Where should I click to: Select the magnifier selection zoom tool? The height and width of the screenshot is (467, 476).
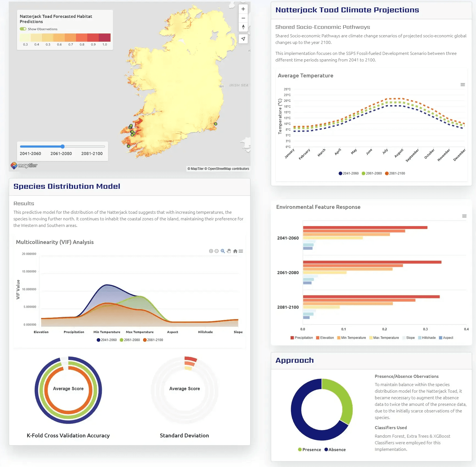[x=223, y=251]
